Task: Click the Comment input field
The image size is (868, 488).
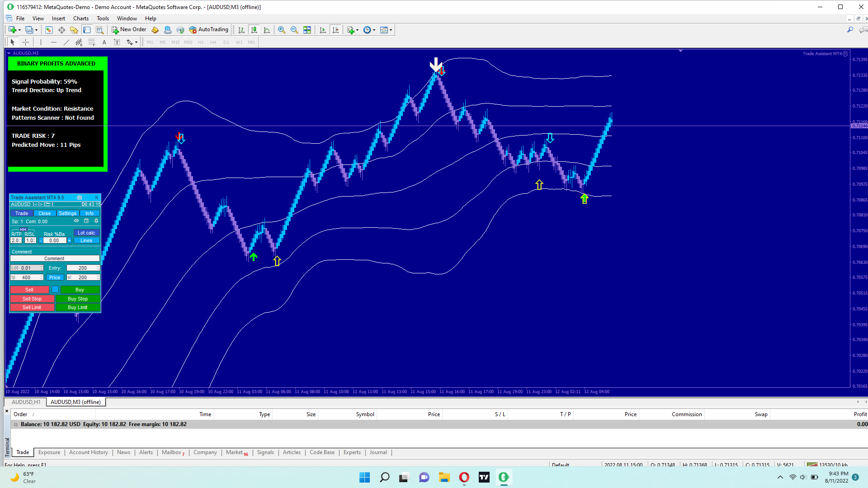Action: pos(54,258)
